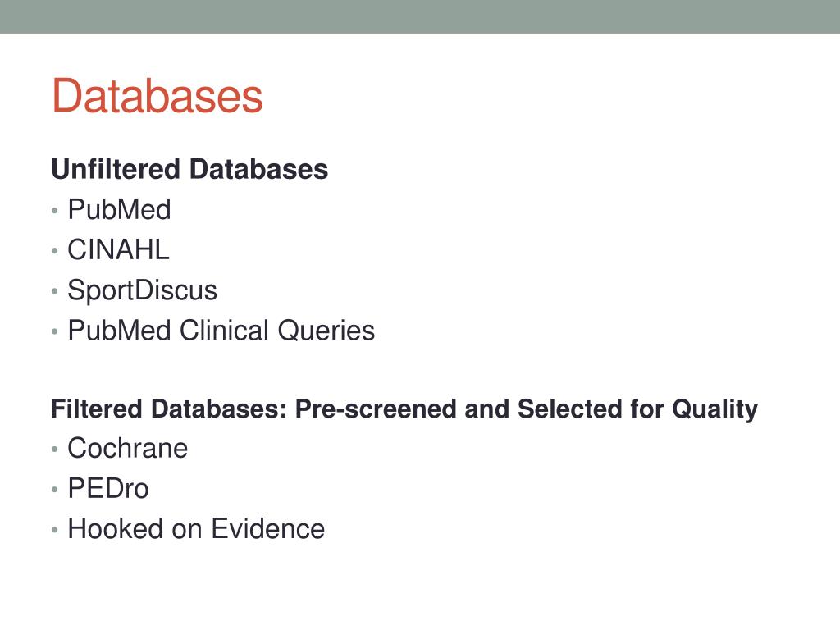Click the bullet beside Cochrane
The width and height of the screenshot is (840, 630).
coord(55,450)
